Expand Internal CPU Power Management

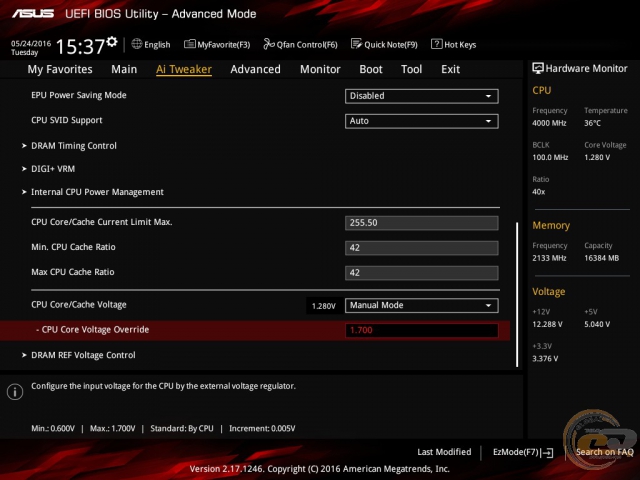[93, 192]
